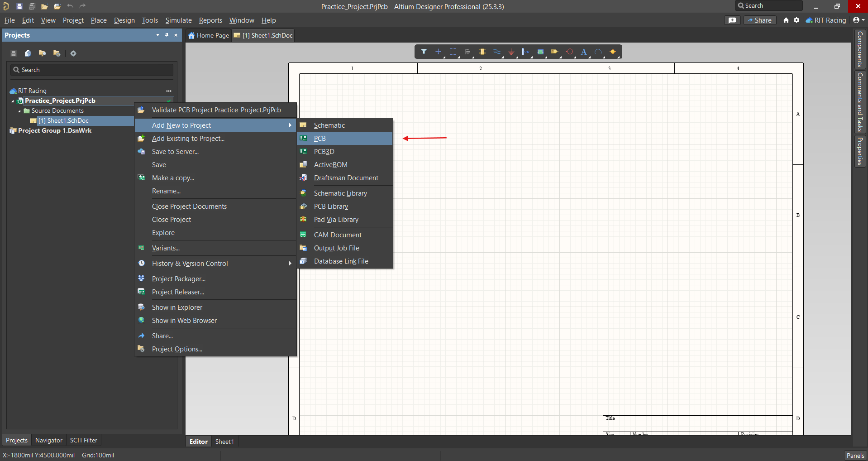
Task: Click Projects panel folder search icon
Action: [42, 53]
